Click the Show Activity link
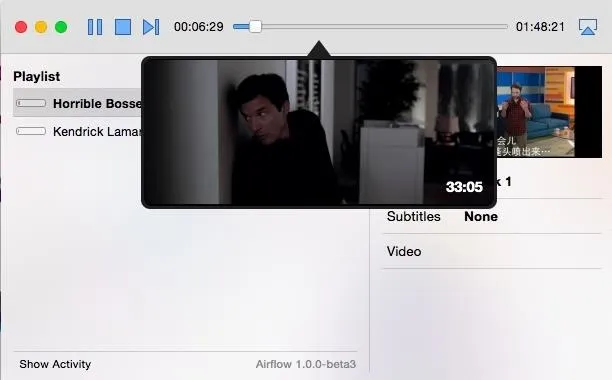The image size is (612, 380). click(x=55, y=364)
